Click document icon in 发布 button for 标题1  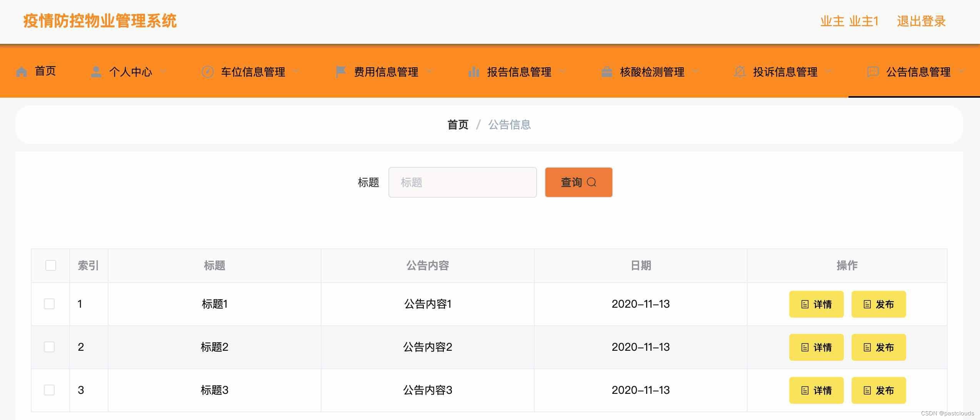coord(867,304)
